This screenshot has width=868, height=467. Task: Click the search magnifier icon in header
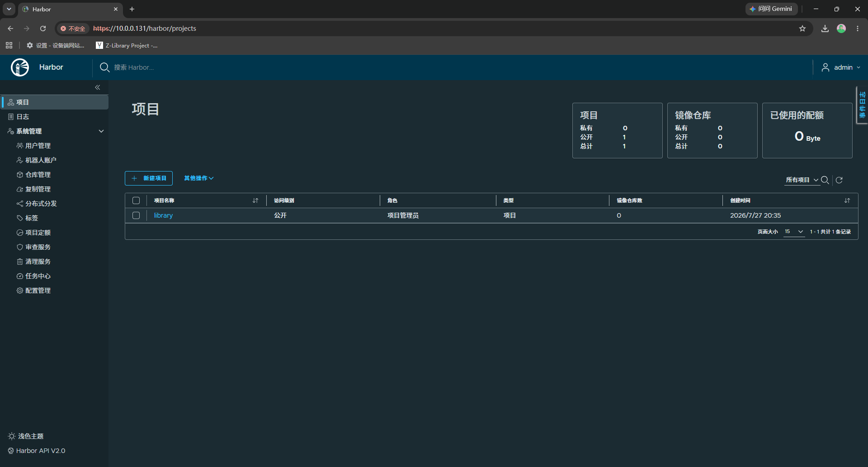click(104, 67)
